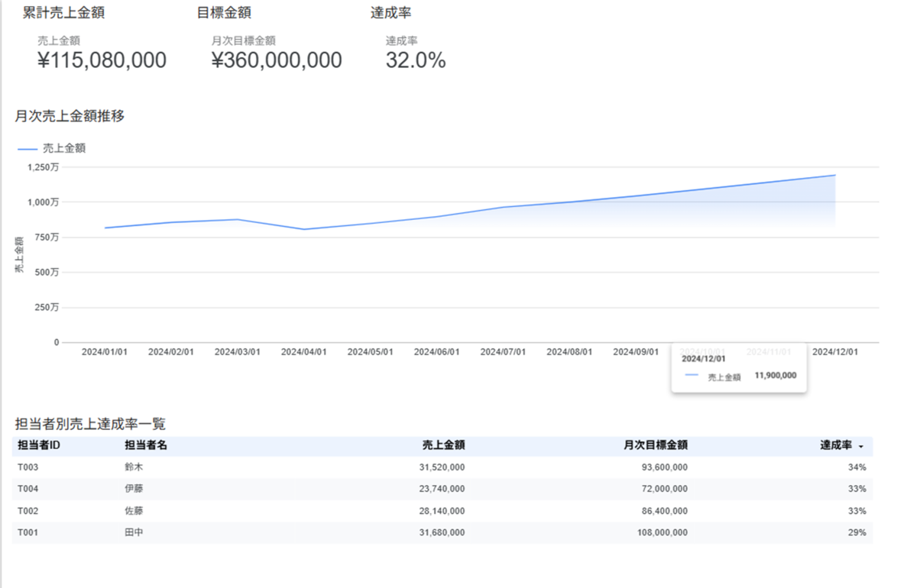Click the 2024/01/01 x-axis label
This screenshot has width=917, height=588.
coord(105,352)
